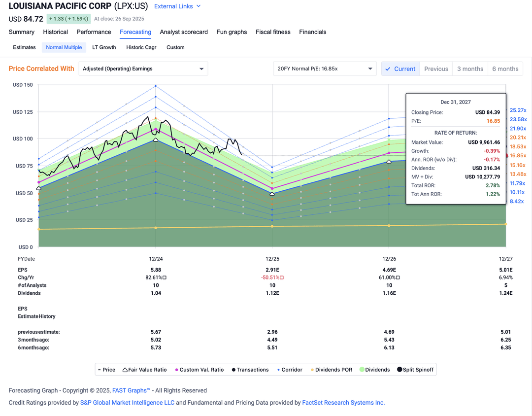Viewport: 532px width, 416px height.
Task: Switch to the Analyst scorecard tab
Action: pos(184,32)
